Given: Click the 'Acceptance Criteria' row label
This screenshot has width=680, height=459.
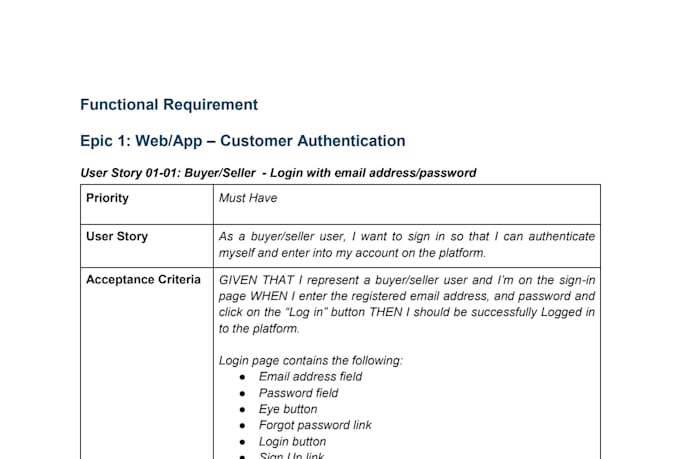Looking at the screenshot, I should coord(143,280).
